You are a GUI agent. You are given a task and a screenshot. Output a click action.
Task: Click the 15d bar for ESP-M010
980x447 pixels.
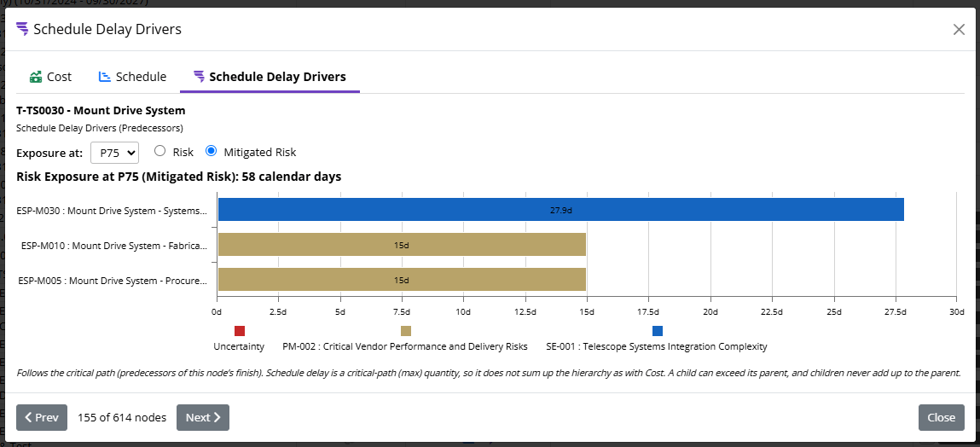tap(402, 245)
